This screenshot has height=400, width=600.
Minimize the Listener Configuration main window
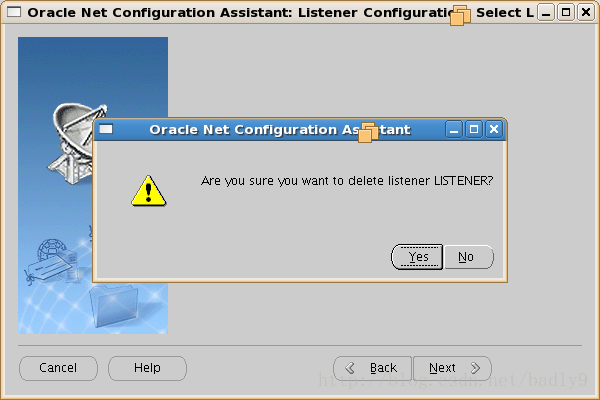pos(546,13)
